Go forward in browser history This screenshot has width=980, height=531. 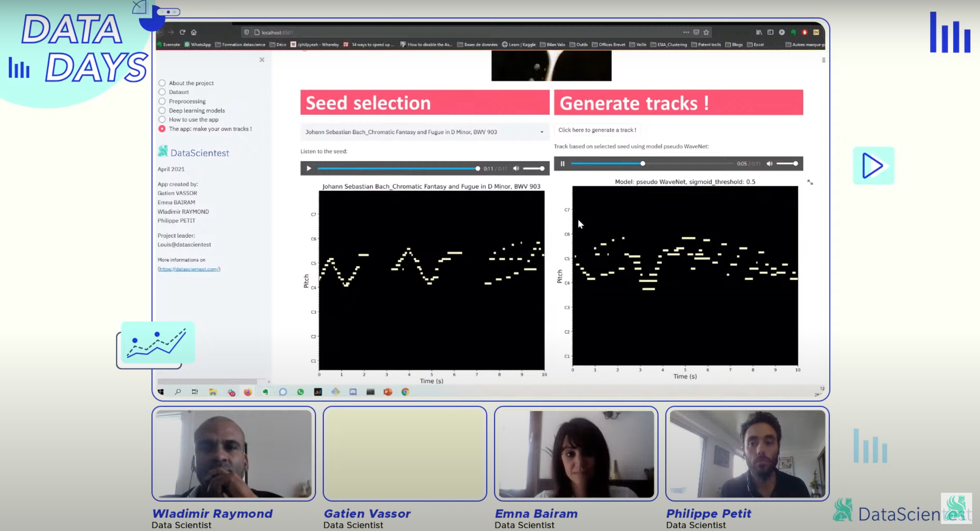pyautogui.click(x=171, y=32)
